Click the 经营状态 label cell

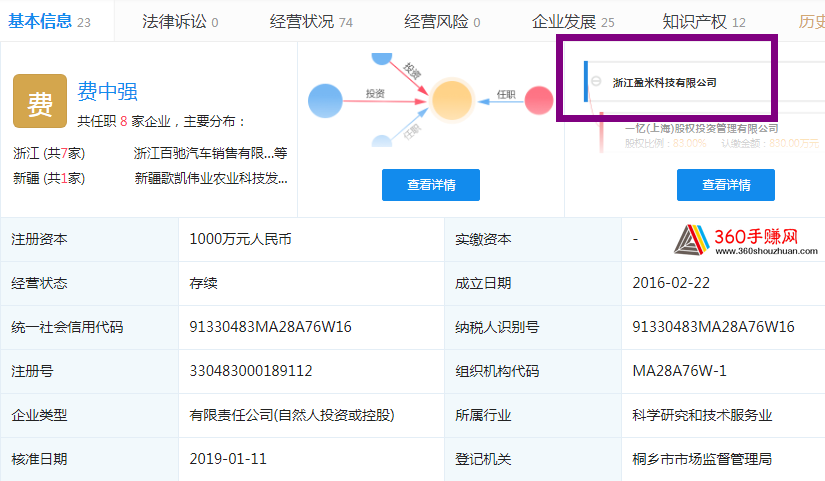click(89, 283)
